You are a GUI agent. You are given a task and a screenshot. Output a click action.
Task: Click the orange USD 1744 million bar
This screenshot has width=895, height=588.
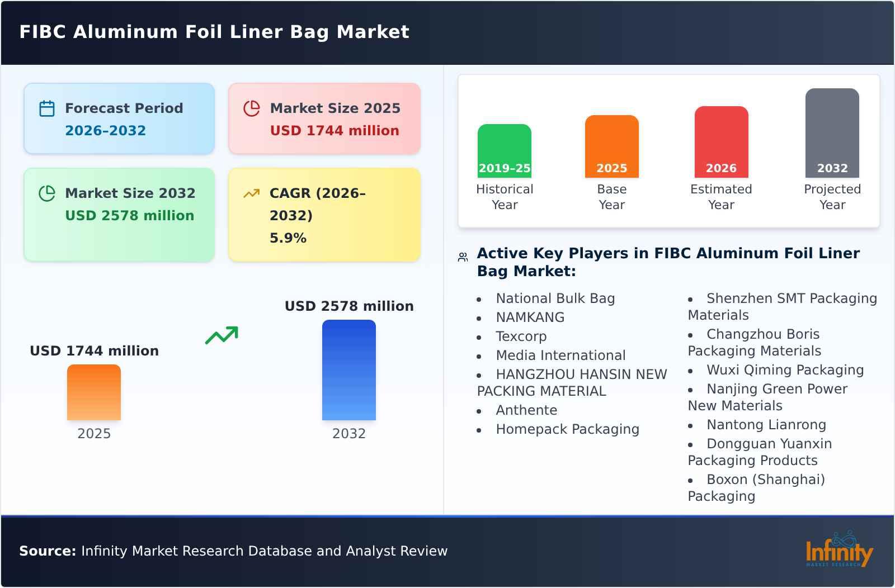tap(93, 392)
